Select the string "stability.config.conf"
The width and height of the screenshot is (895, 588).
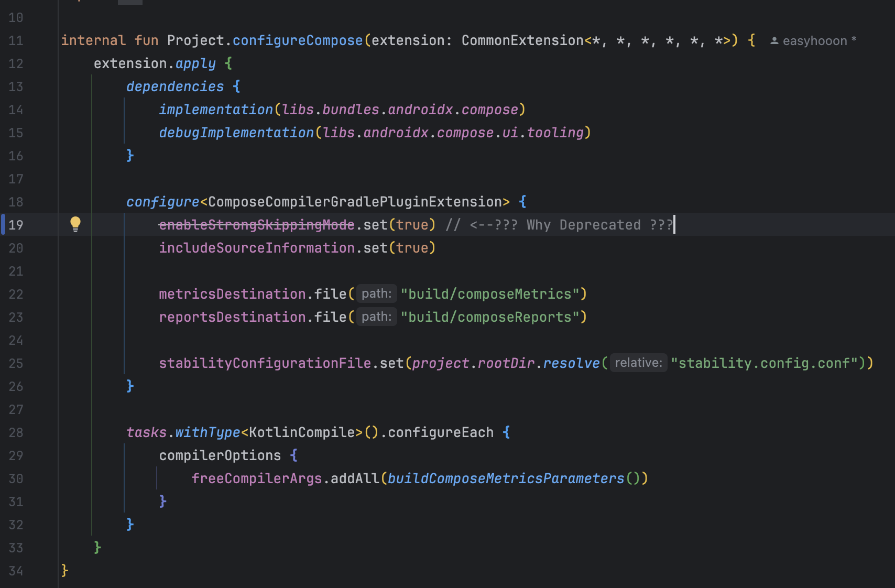(x=764, y=363)
